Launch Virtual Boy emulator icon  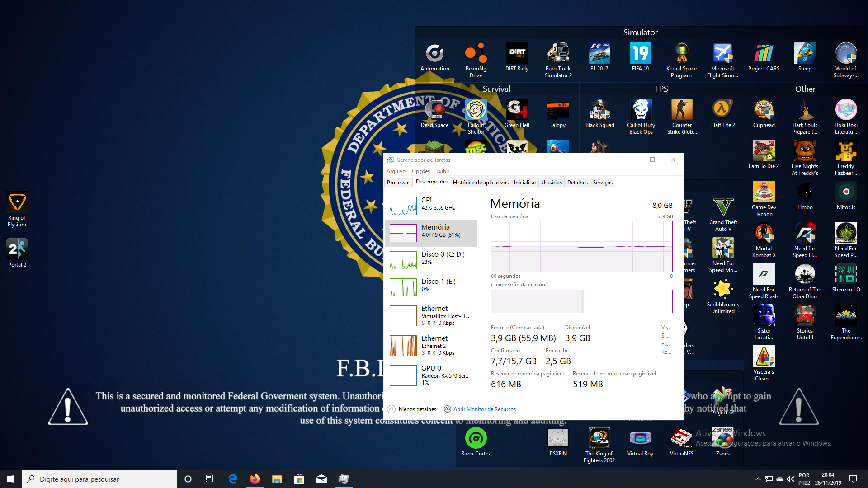click(x=640, y=442)
